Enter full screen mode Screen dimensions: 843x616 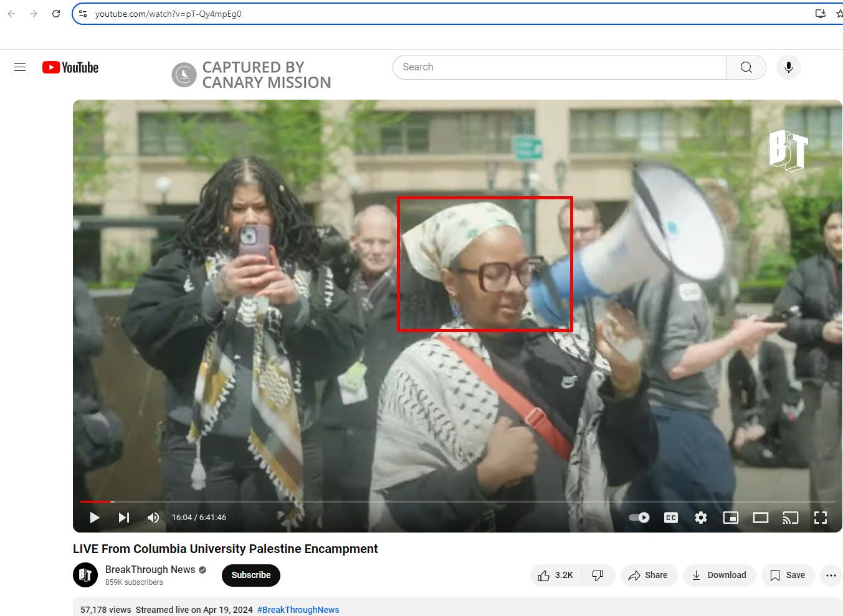(x=821, y=518)
